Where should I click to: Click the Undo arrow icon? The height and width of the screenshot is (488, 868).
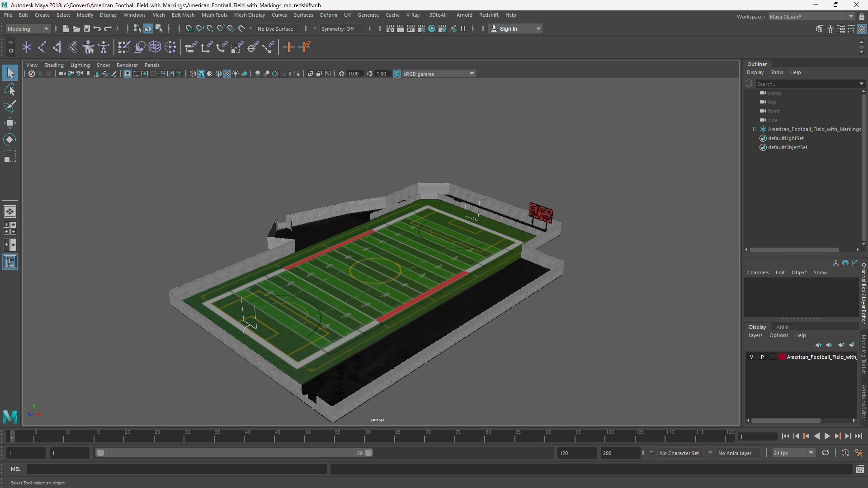pos(97,29)
